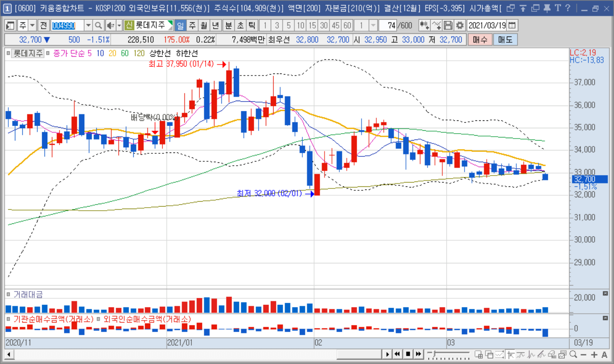614x364 pixels.
Task: Click the 매수 buy button
Action: pyautogui.click(x=480, y=40)
